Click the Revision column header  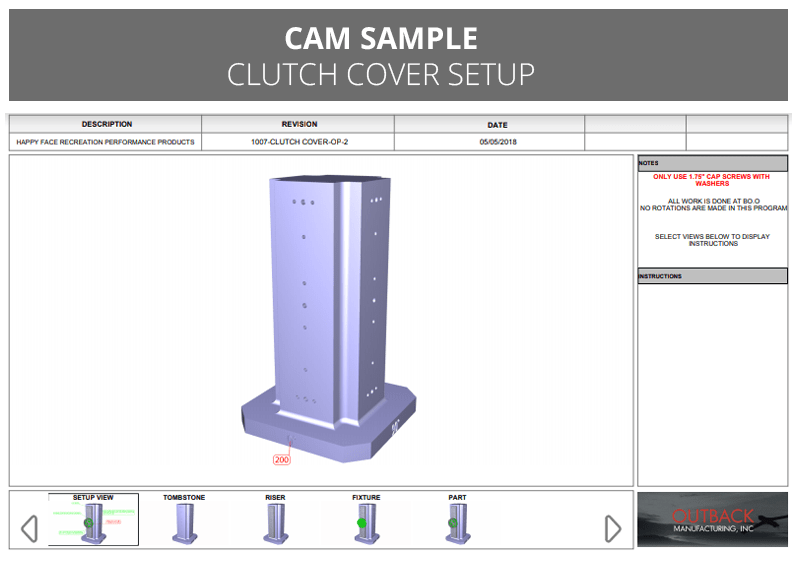(299, 125)
